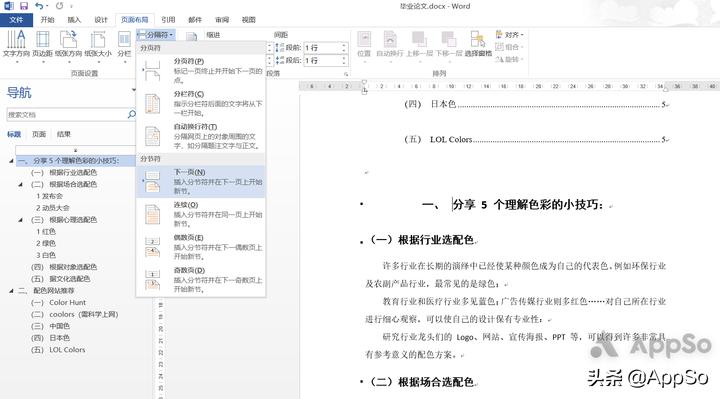Collapse the (二) 根据场合选配色 node
The height and width of the screenshot is (399, 720).
coord(21,185)
